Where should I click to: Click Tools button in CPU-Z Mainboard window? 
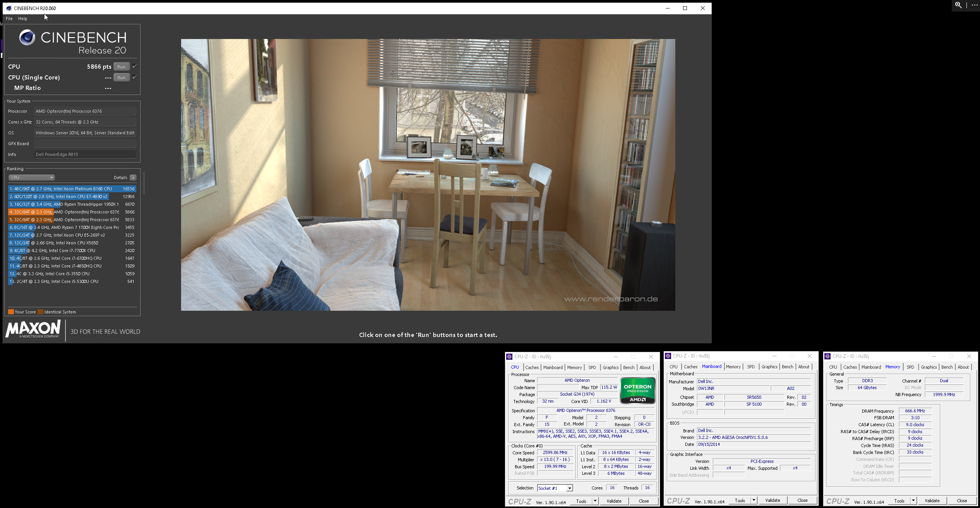point(740,500)
